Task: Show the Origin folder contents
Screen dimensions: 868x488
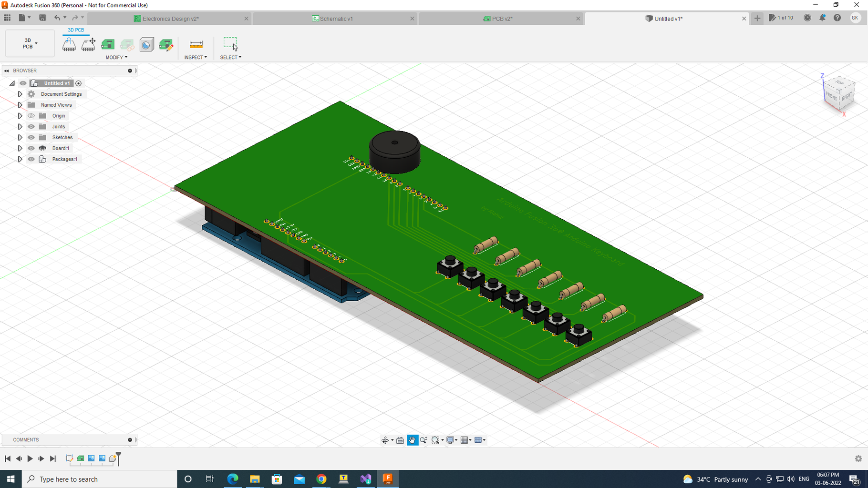Action: 20,115
